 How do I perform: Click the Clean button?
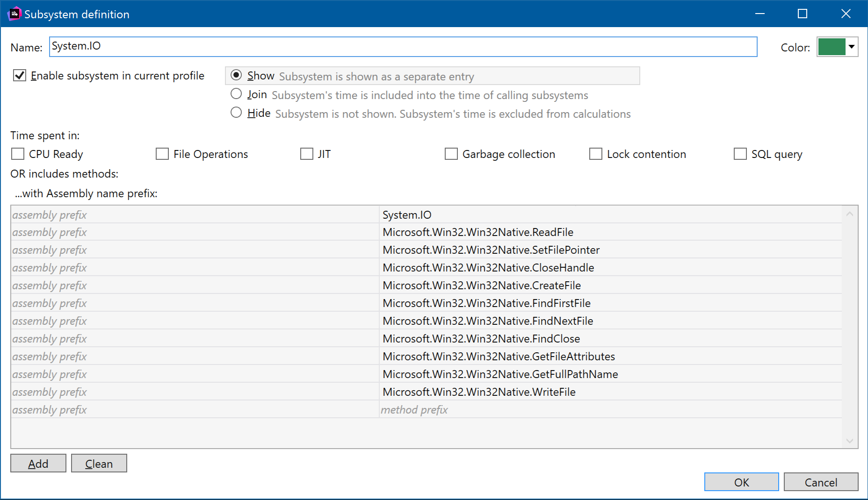click(x=99, y=463)
